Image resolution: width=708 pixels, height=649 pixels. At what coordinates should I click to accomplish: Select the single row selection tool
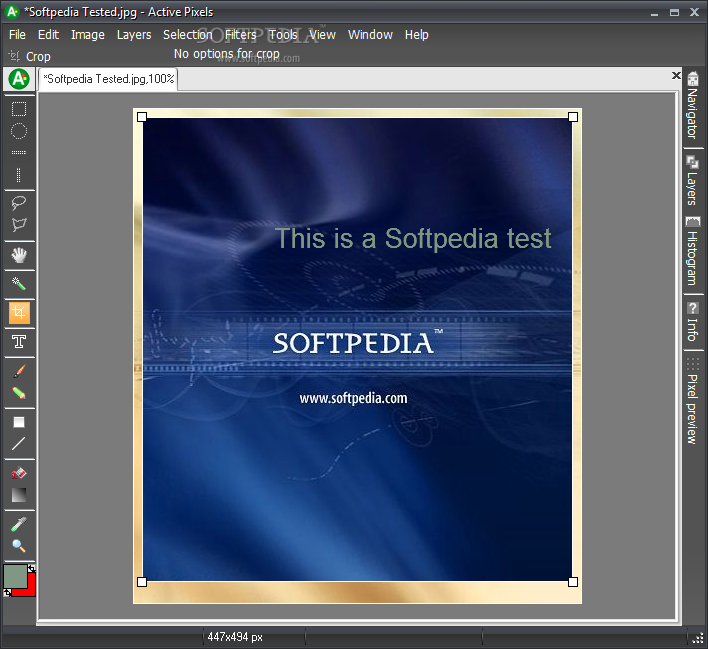(x=19, y=153)
